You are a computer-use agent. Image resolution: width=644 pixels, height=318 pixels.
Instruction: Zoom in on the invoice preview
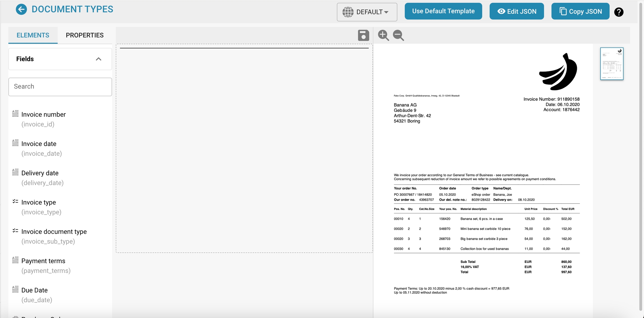coord(383,36)
